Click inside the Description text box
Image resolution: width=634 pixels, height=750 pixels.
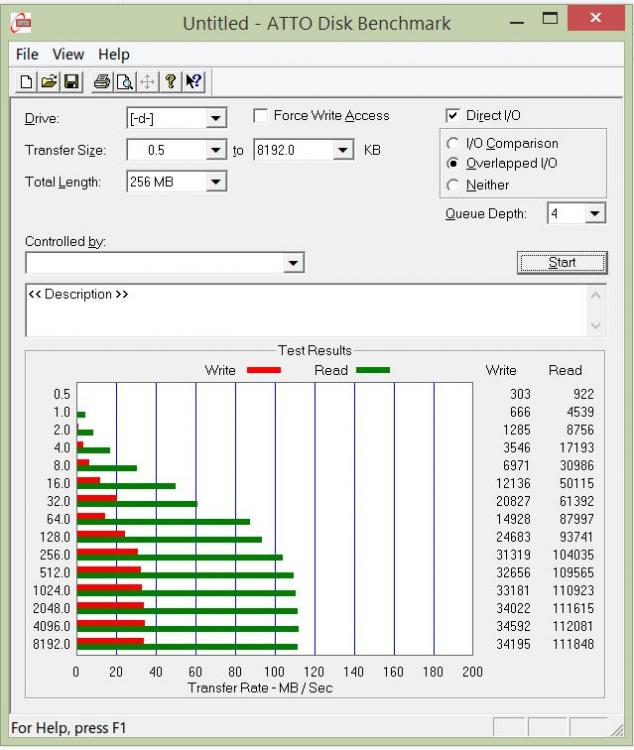pyautogui.click(x=306, y=310)
